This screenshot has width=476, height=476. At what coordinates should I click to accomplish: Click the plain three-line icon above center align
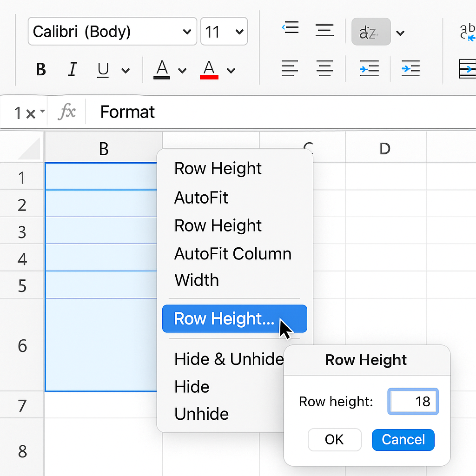[324, 30]
